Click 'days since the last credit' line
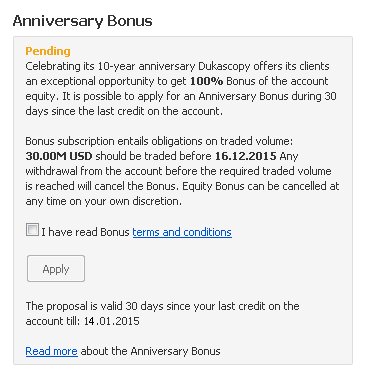The width and height of the screenshot is (365, 375). [x=124, y=111]
